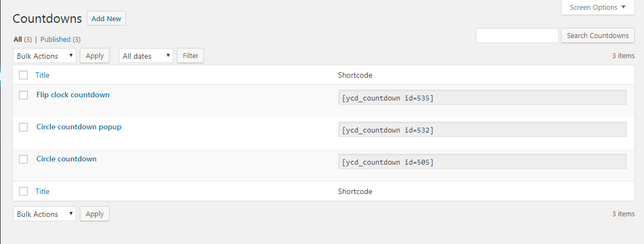Select the shortcode field with id=535
This screenshot has height=244, width=644.
[482, 98]
